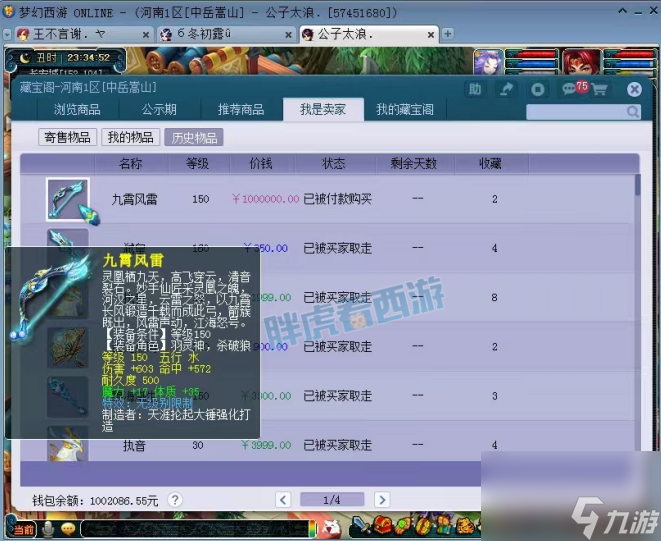Click the search magnifier icon
Image resolution: width=661 pixels, height=541 pixels.
pyautogui.click(x=632, y=112)
